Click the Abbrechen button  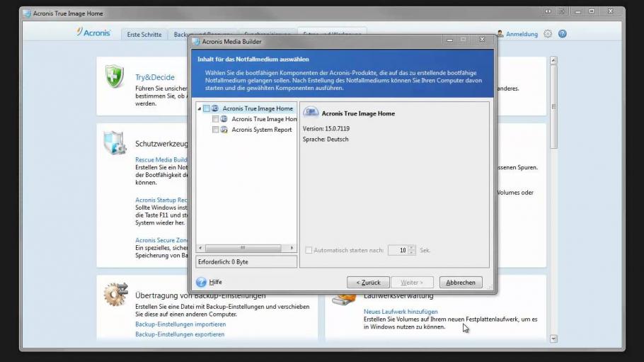click(461, 283)
